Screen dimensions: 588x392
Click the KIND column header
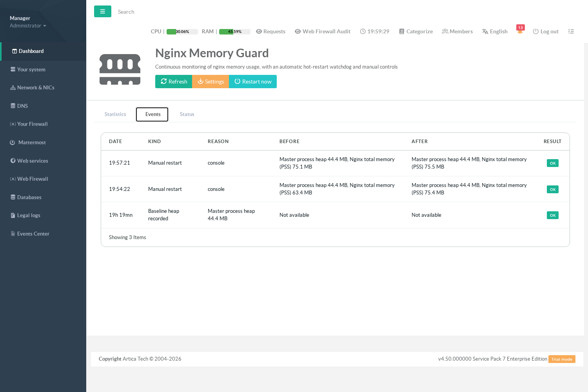tap(154, 142)
